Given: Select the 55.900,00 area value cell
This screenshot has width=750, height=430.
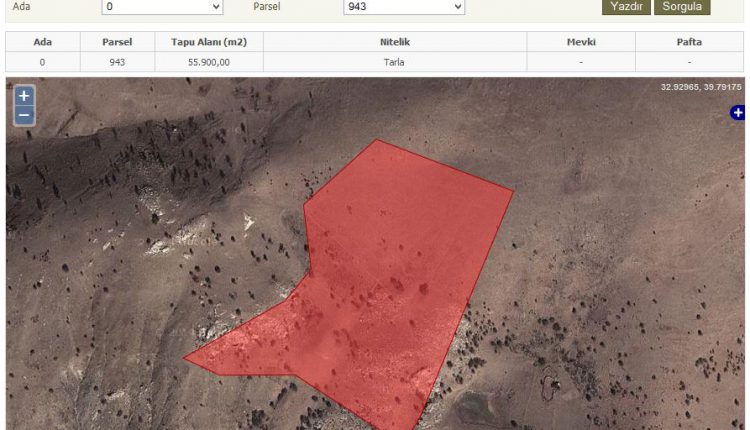Looking at the screenshot, I should tap(209, 62).
